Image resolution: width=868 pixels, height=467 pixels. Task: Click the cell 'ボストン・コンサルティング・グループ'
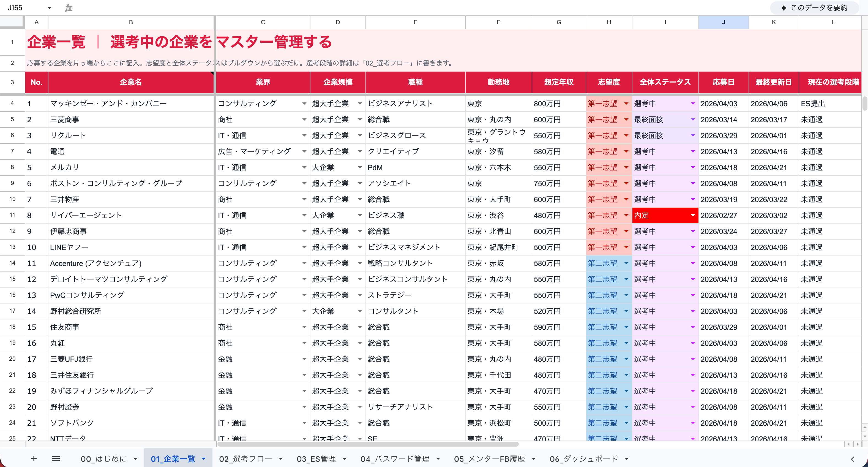pyautogui.click(x=131, y=183)
